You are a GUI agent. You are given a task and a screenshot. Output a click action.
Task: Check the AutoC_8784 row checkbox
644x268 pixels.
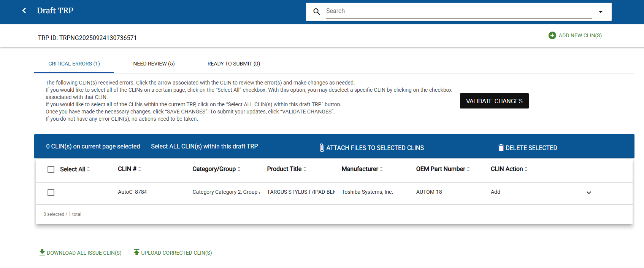pyautogui.click(x=51, y=193)
